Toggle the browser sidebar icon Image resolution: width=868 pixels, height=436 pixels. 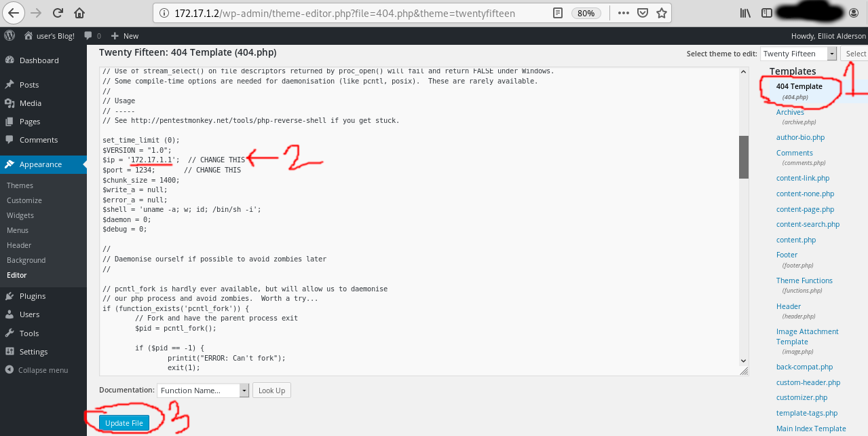(766, 13)
